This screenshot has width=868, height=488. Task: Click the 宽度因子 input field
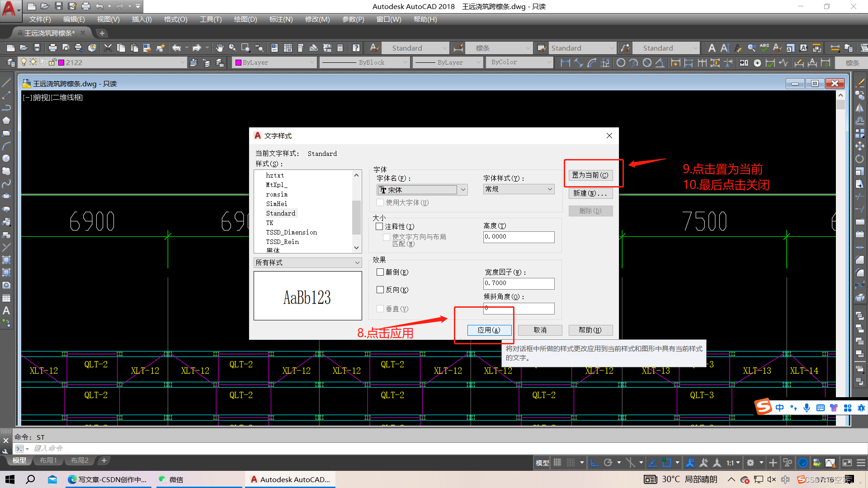pos(518,283)
